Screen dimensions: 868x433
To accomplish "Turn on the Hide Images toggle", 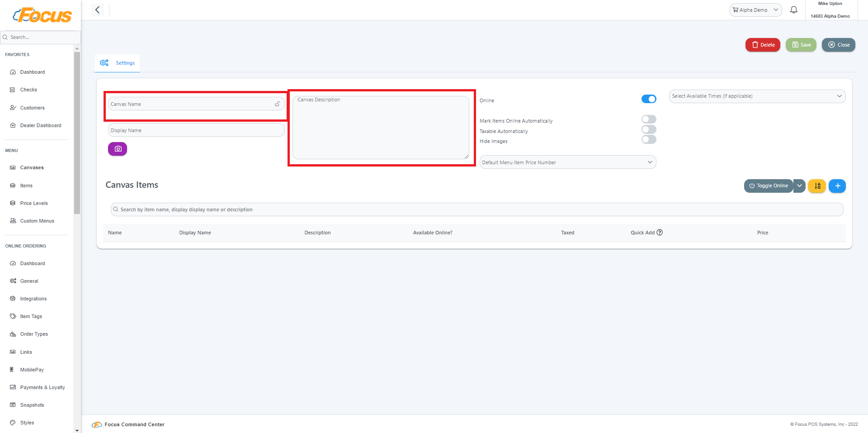I will coord(649,139).
